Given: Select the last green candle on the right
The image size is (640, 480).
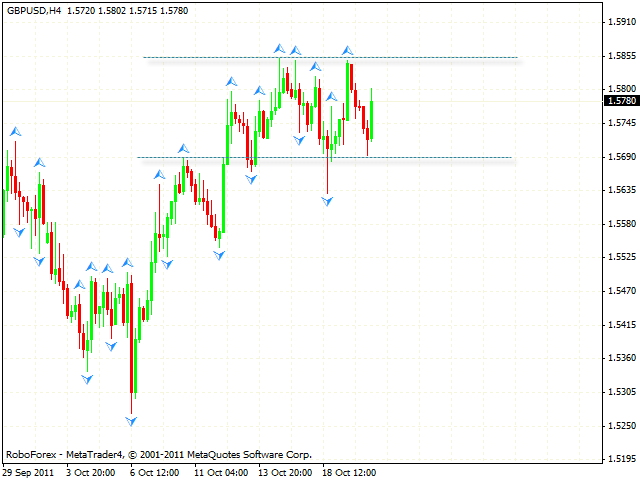Looking at the screenshot, I should click(x=371, y=119).
